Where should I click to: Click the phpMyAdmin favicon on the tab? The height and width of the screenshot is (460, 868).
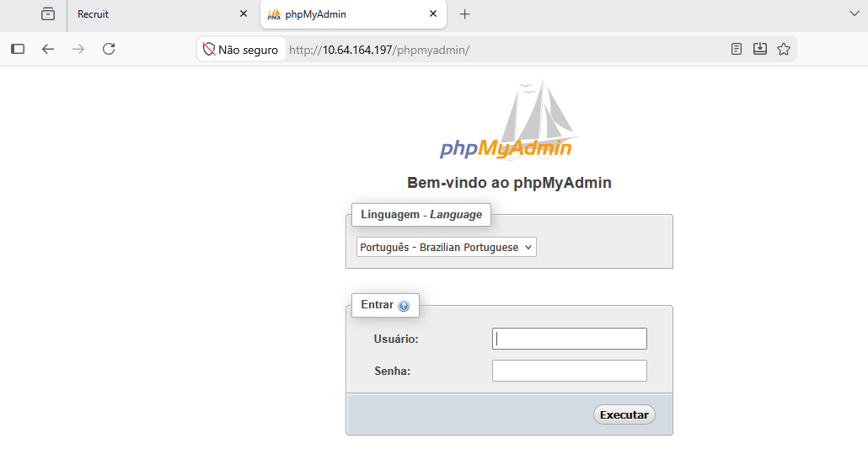coord(274,14)
